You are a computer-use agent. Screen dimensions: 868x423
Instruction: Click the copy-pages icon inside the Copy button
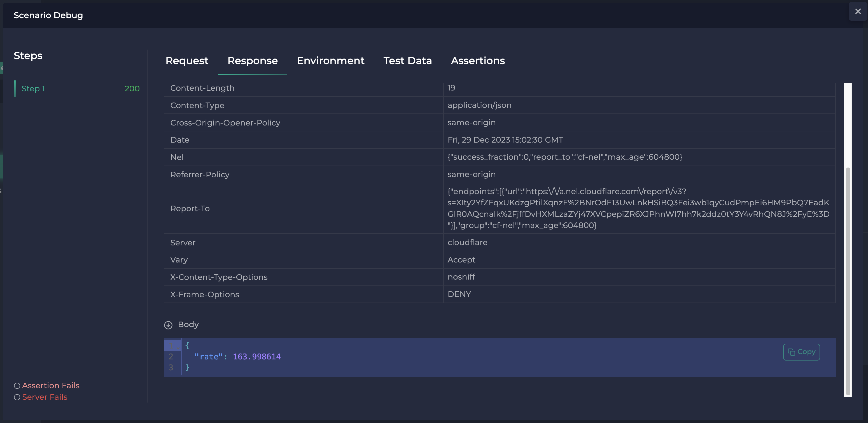click(x=792, y=352)
